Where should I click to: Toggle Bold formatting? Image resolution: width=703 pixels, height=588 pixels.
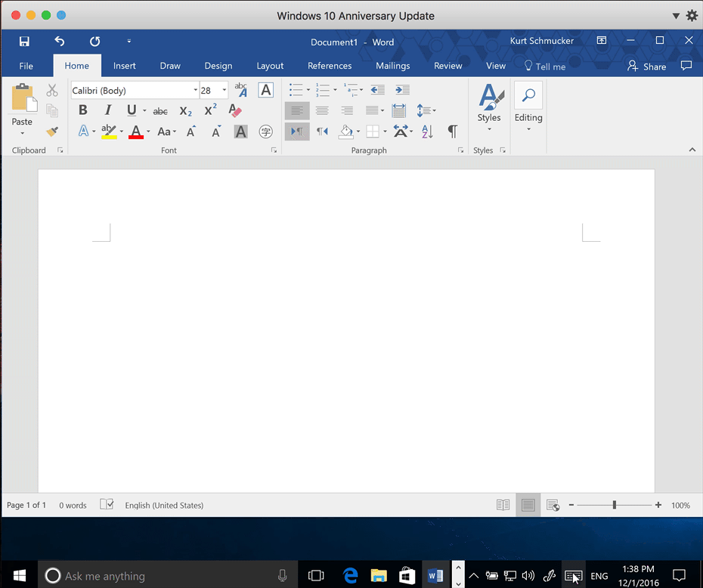82,110
